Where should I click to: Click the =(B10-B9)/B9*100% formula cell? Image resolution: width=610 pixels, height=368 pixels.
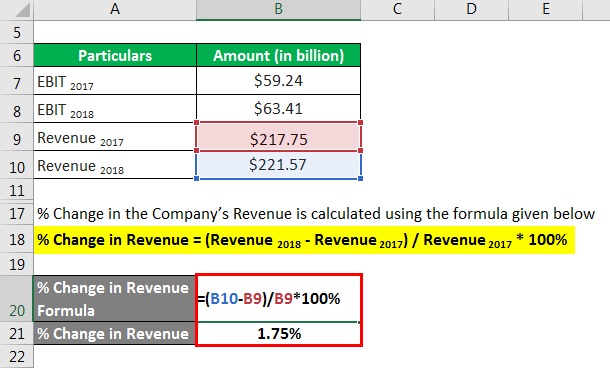(x=279, y=299)
